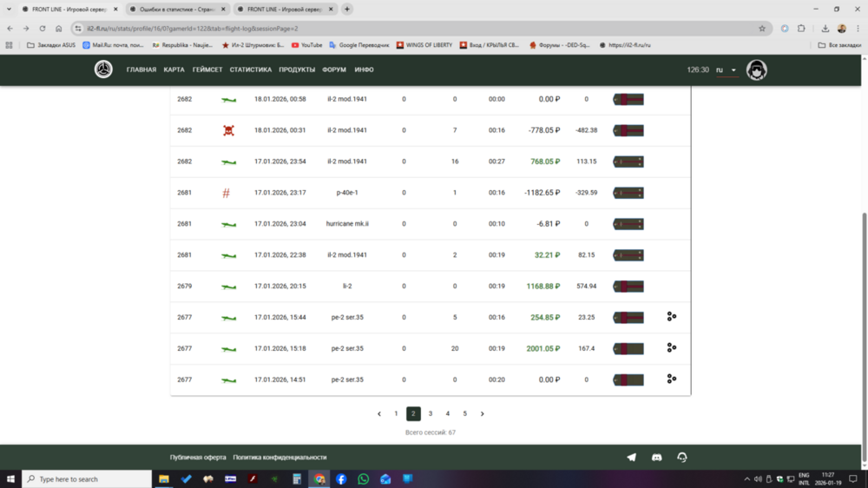This screenshot has width=868, height=488.
Task: Click the page vertical scrollbar
Action: click(x=865, y=338)
